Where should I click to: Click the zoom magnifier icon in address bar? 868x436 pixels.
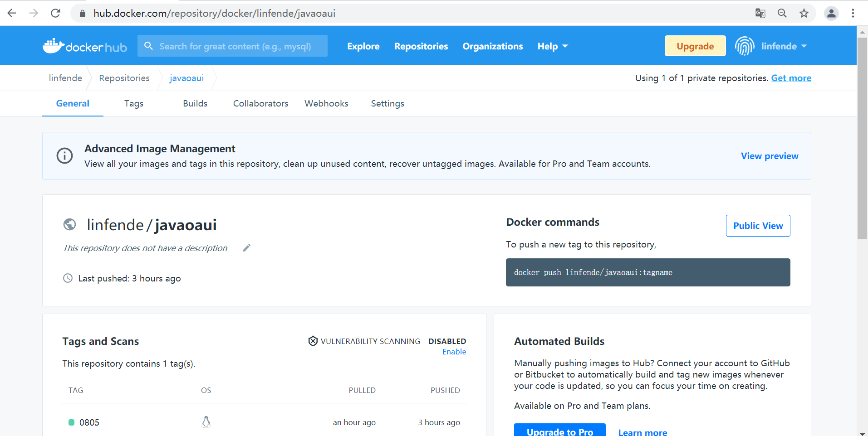click(x=782, y=13)
